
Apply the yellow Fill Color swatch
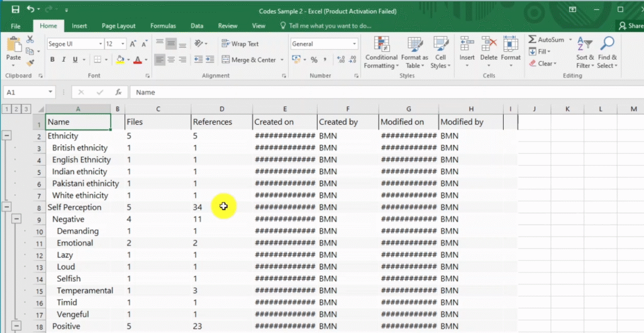(119, 60)
